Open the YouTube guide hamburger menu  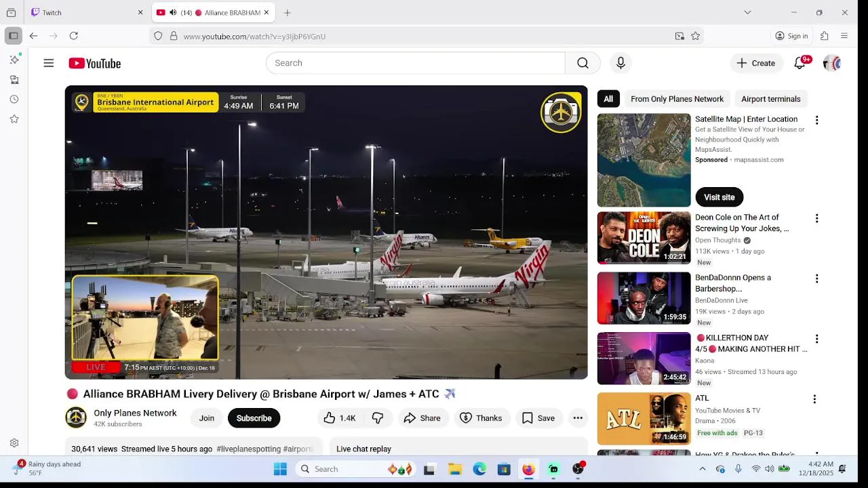tap(49, 63)
